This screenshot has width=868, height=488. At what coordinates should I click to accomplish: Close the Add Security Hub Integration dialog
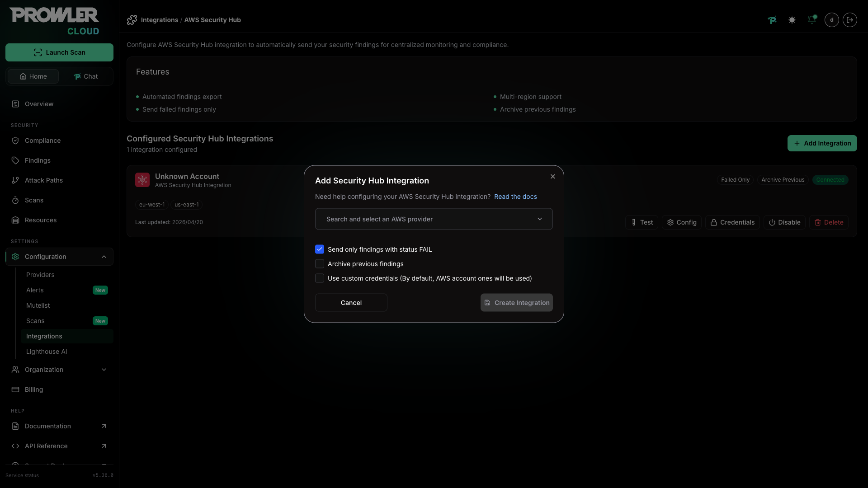pos(553,177)
